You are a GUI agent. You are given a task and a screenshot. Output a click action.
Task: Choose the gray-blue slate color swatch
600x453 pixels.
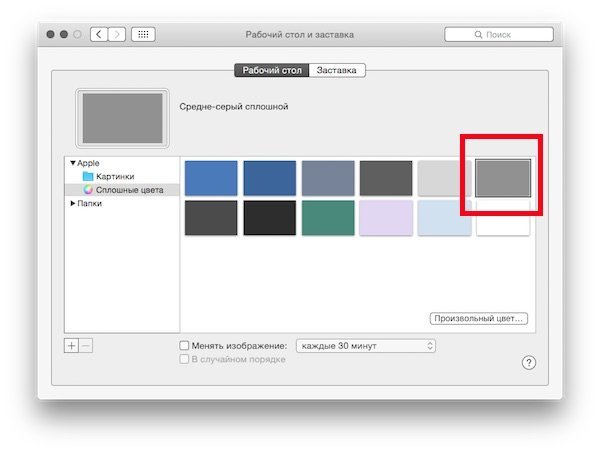click(328, 178)
